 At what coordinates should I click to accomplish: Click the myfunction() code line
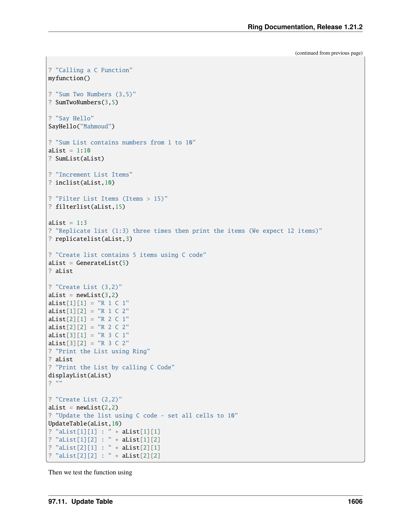[69, 78]
